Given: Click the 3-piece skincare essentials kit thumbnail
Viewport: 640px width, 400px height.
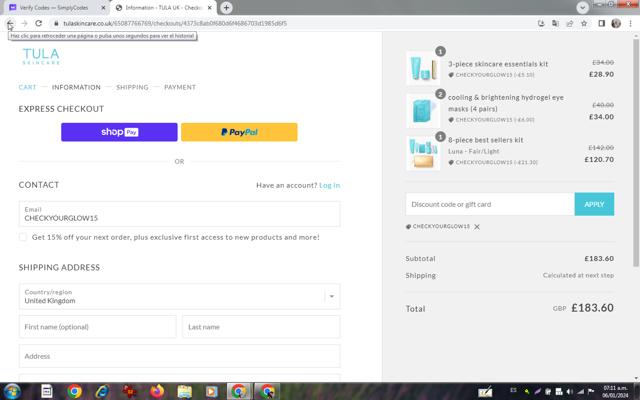Looking at the screenshot, I should pyautogui.click(x=423, y=68).
